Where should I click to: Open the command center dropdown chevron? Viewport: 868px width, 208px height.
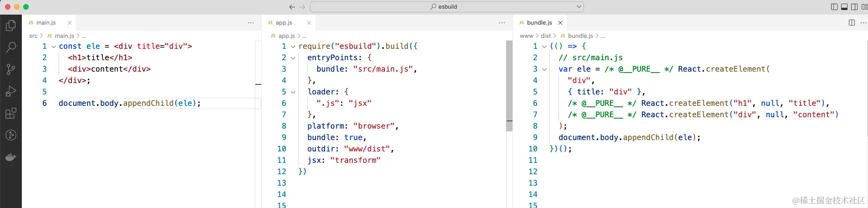(579, 7)
